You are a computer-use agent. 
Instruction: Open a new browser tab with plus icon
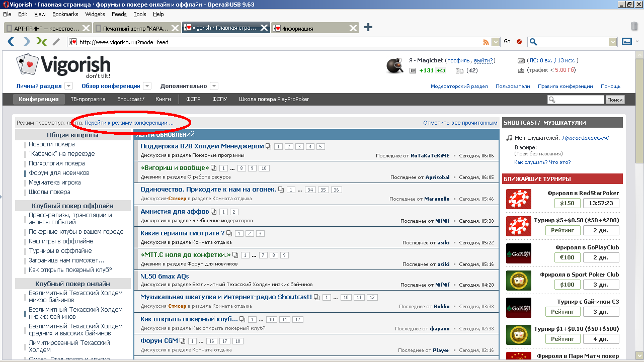click(x=368, y=28)
